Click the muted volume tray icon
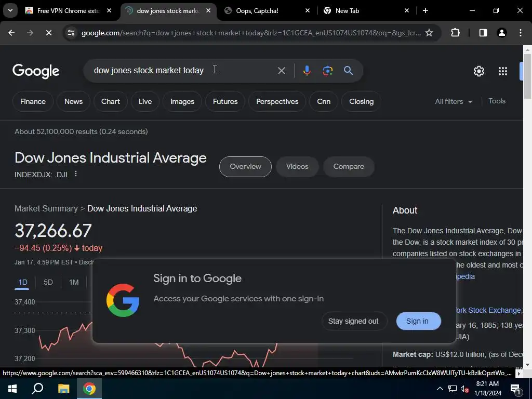The image size is (532, 399). click(x=464, y=389)
